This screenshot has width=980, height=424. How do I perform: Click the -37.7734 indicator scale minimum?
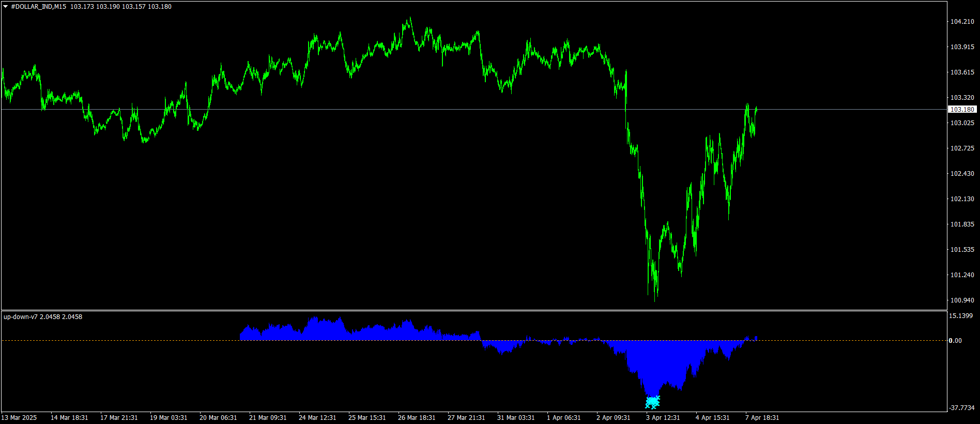[x=961, y=408]
